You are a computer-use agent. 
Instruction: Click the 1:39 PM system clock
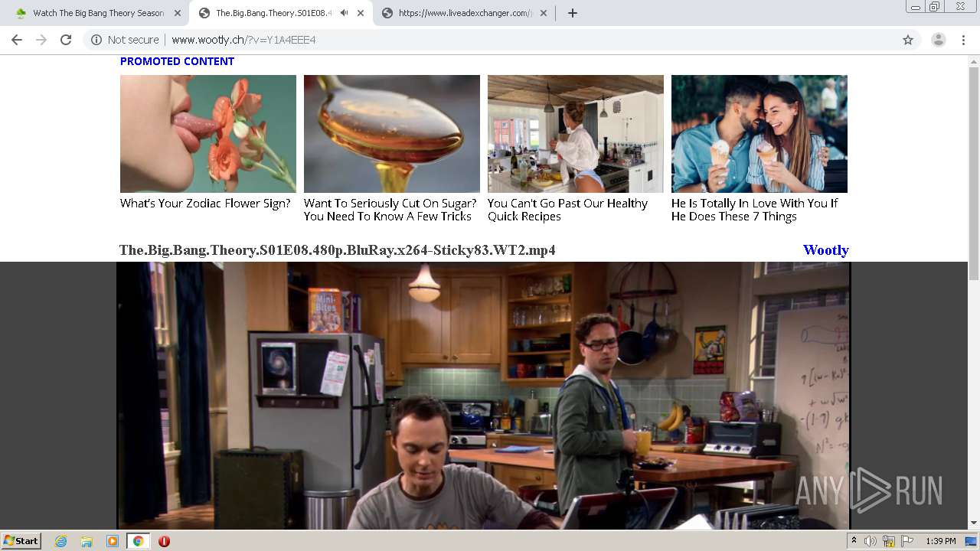point(941,541)
